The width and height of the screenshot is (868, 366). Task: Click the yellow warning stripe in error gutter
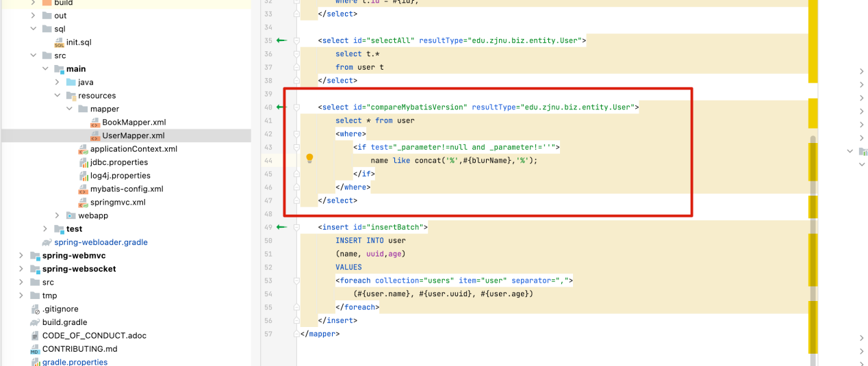pyautogui.click(x=813, y=41)
